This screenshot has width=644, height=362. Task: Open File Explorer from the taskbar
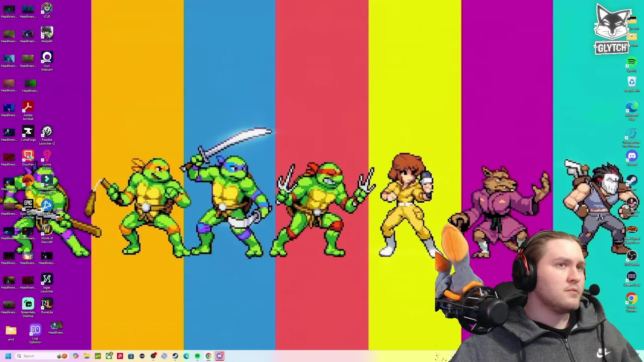point(87,356)
